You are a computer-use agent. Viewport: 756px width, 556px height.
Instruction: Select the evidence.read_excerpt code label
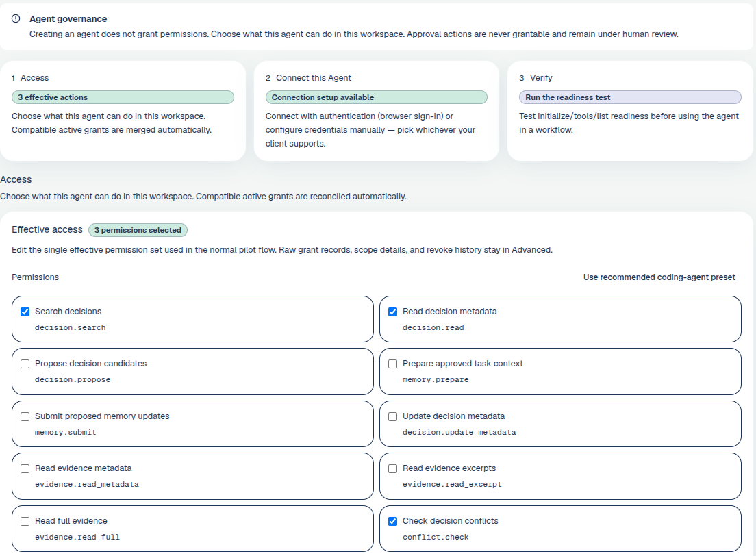(452, 485)
